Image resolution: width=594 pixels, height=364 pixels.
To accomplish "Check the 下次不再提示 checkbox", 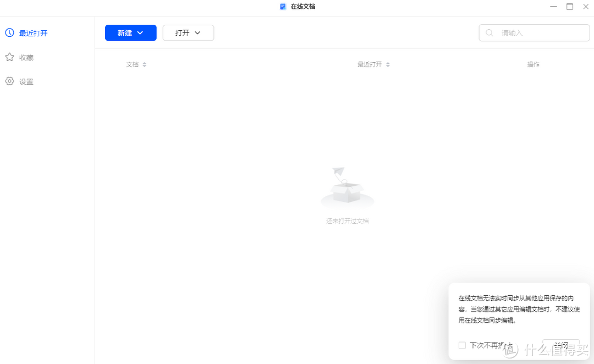I will [462, 345].
